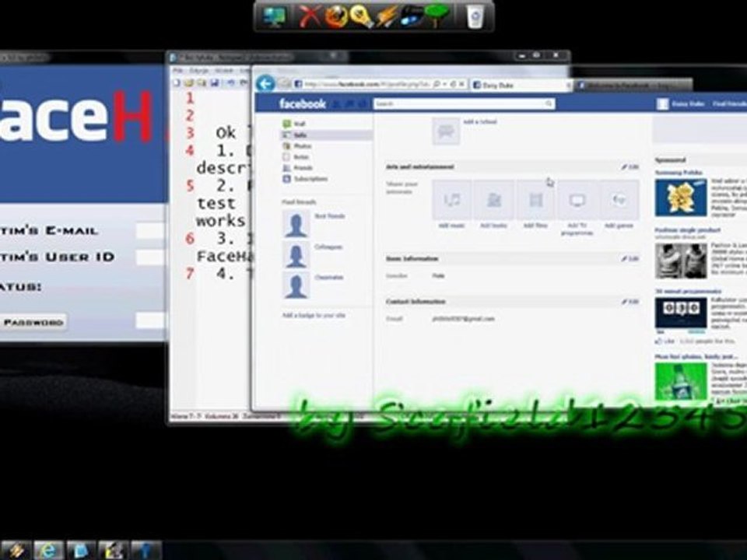Viewport: 747px width, 560px height.
Task: Open Wall in the Facebook left sidebar
Action: tap(299, 124)
